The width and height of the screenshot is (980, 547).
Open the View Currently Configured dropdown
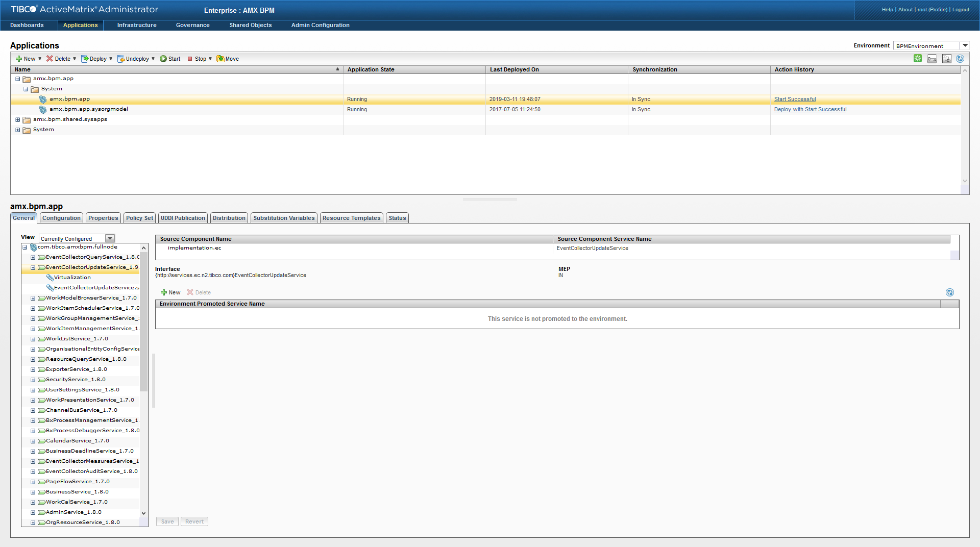110,238
